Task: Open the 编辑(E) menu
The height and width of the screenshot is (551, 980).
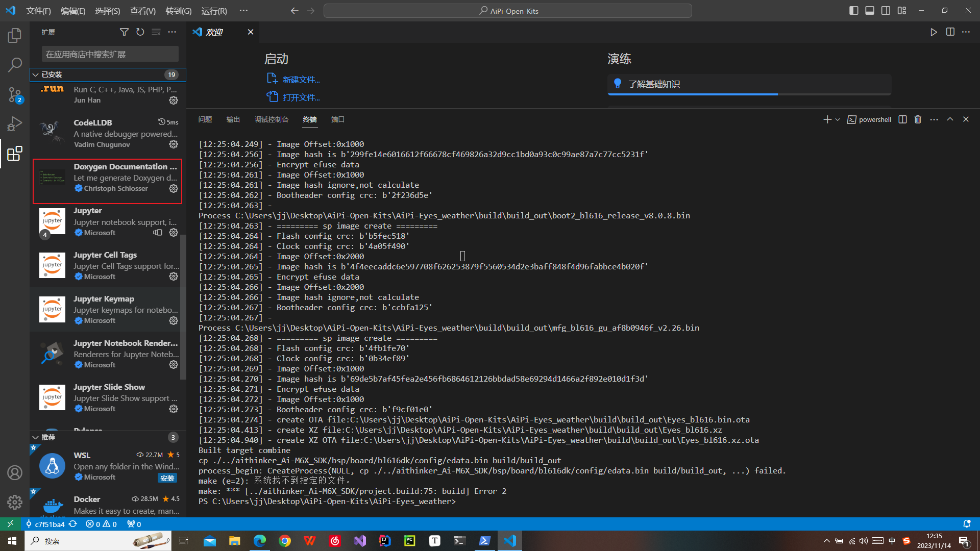Action: click(x=73, y=11)
